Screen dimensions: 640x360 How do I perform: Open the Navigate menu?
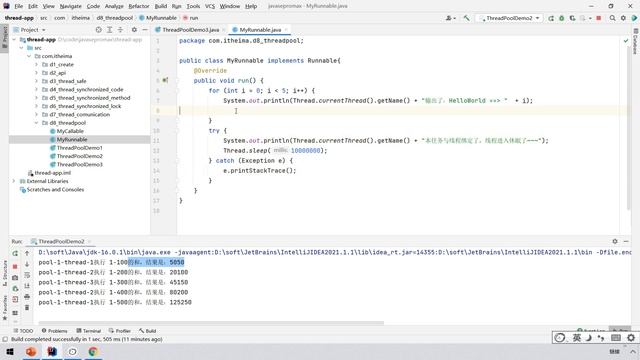point(71,6)
